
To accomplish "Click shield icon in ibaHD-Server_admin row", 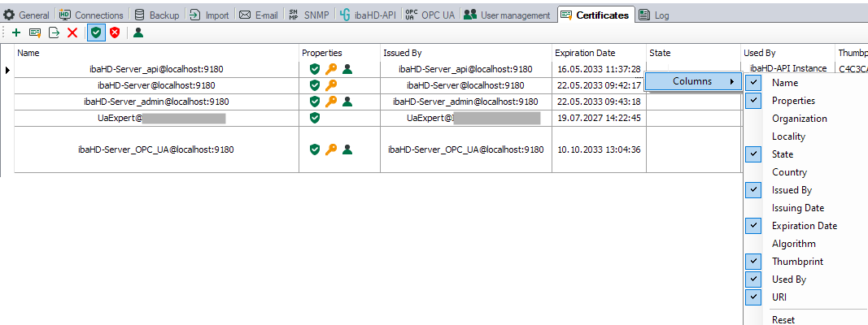I will 315,102.
